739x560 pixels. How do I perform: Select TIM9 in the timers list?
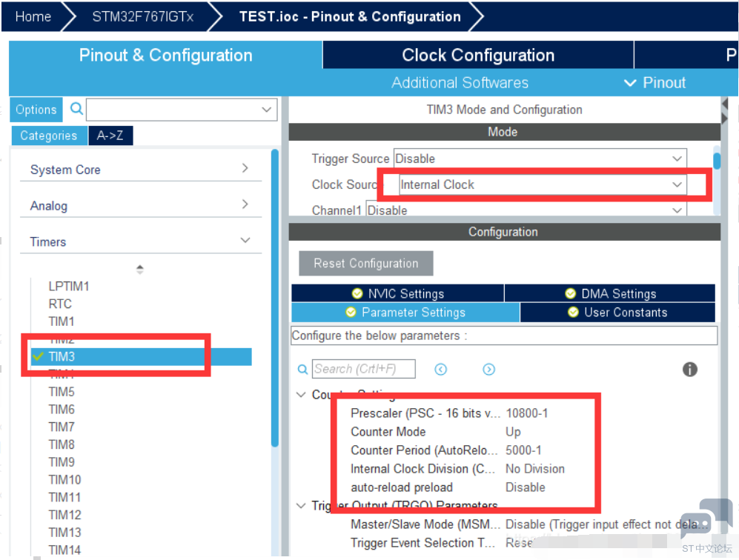click(62, 462)
